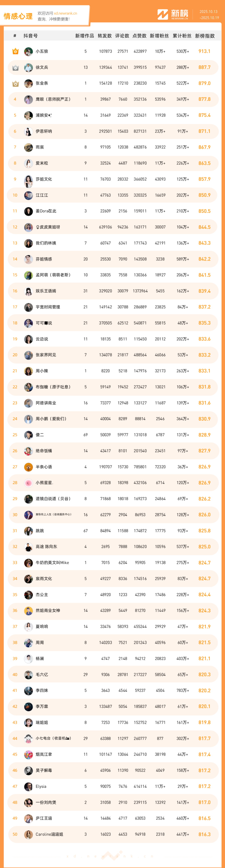
Task: Open 徐文兵's avatar picture
Action: (29, 67)
